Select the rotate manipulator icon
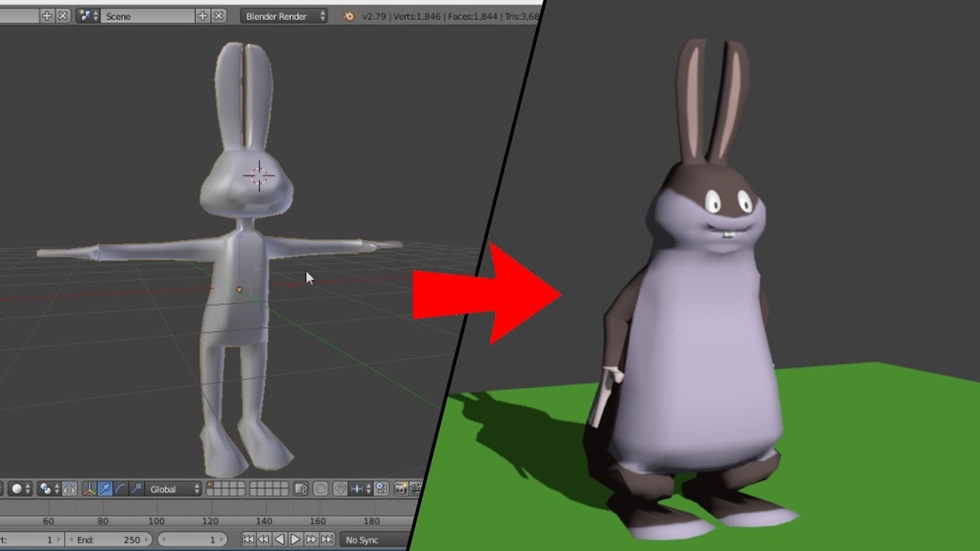 120,488
